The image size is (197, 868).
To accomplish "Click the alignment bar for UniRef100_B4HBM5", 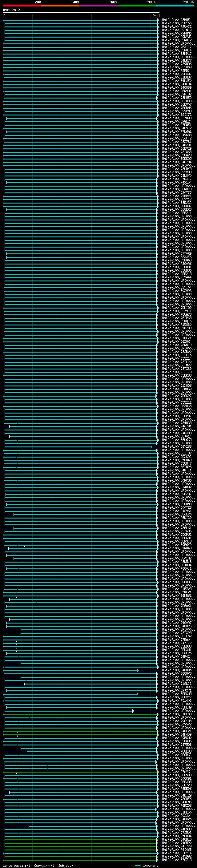I will tap(71, 670).
